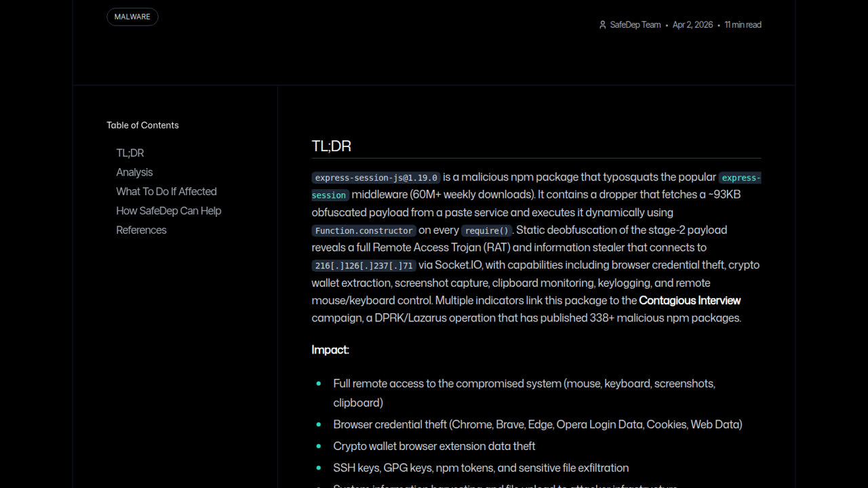
Task: Click the MALWARE category tag
Action: 132,17
